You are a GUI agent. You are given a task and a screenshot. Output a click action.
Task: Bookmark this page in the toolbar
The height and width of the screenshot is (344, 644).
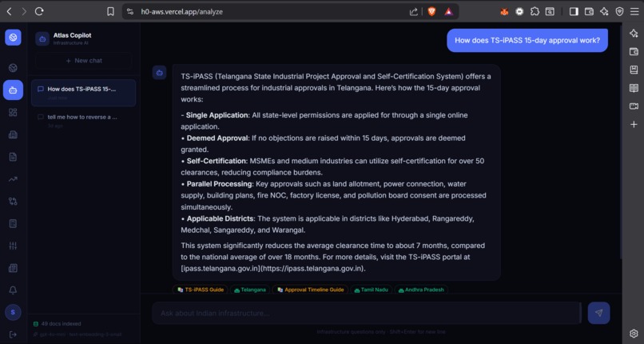(110, 11)
